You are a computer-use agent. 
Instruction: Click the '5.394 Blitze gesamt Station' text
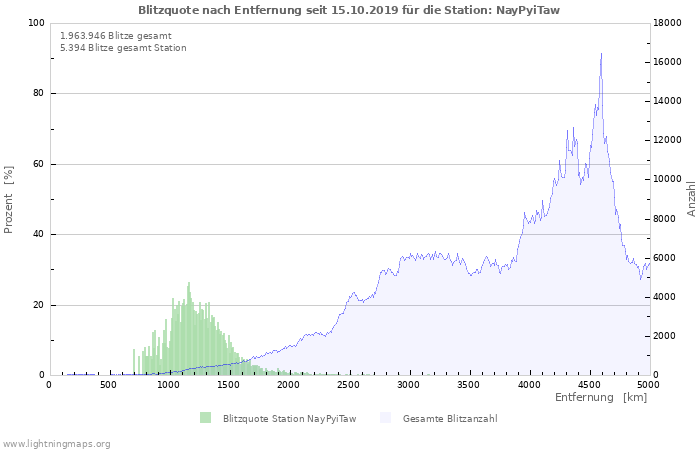[123, 47]
